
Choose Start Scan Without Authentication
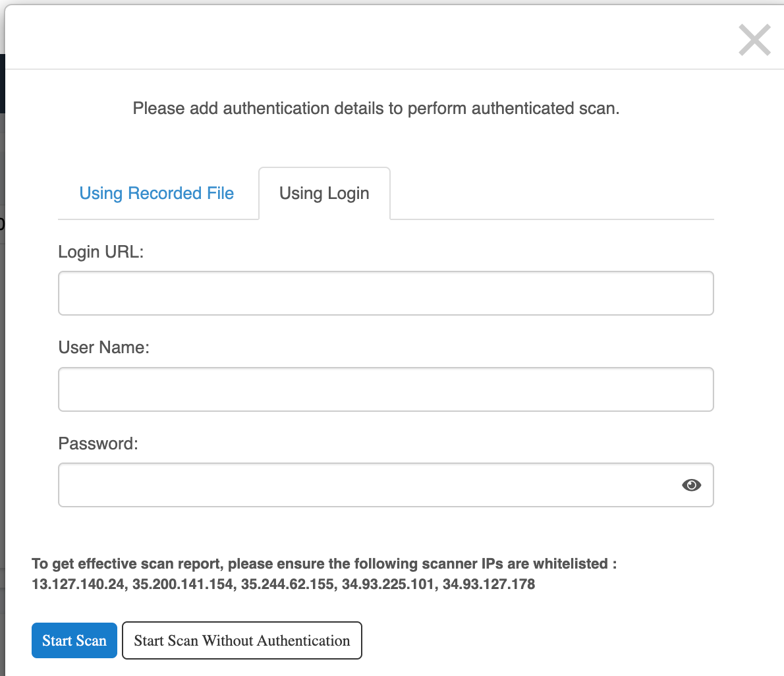click(x=242, y=640)
